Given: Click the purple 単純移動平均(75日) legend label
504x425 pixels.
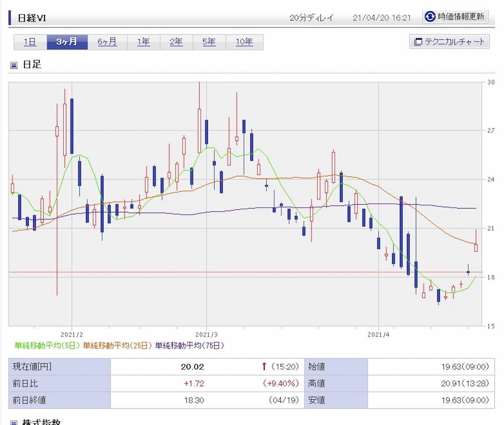Looking at the screenshot, I should pyautogui.click(x=189, y=346).
